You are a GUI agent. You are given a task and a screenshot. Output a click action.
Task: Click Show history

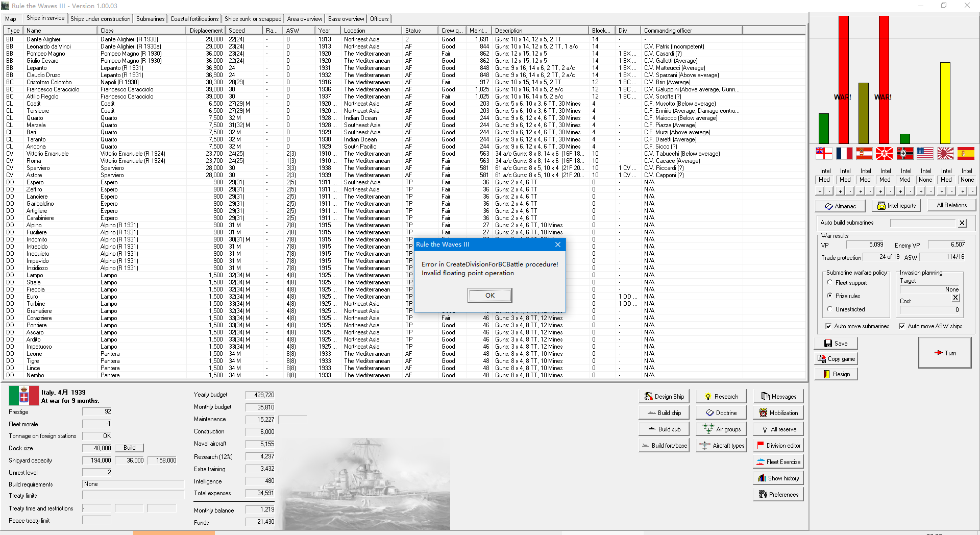pyautogui.click(x=778, y=478)
